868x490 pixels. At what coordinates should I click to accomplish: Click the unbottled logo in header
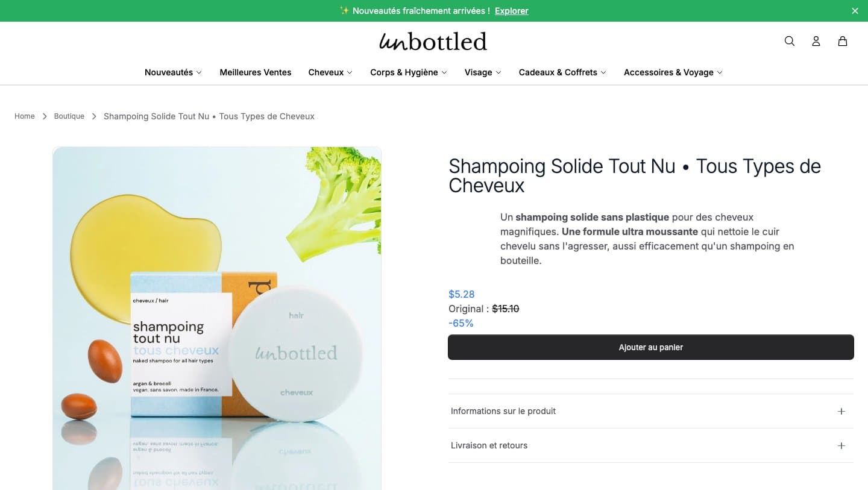pos(433,41)
